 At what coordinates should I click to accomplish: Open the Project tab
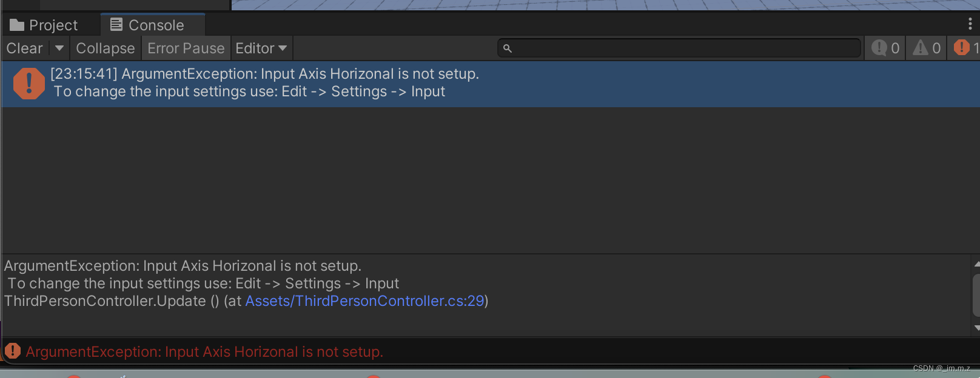click(44, 25)
